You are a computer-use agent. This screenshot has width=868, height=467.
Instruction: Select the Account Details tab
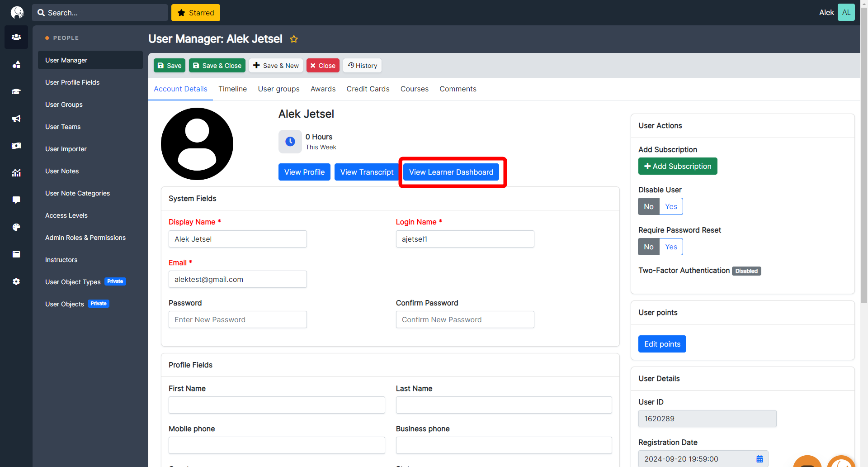[180, 89]
